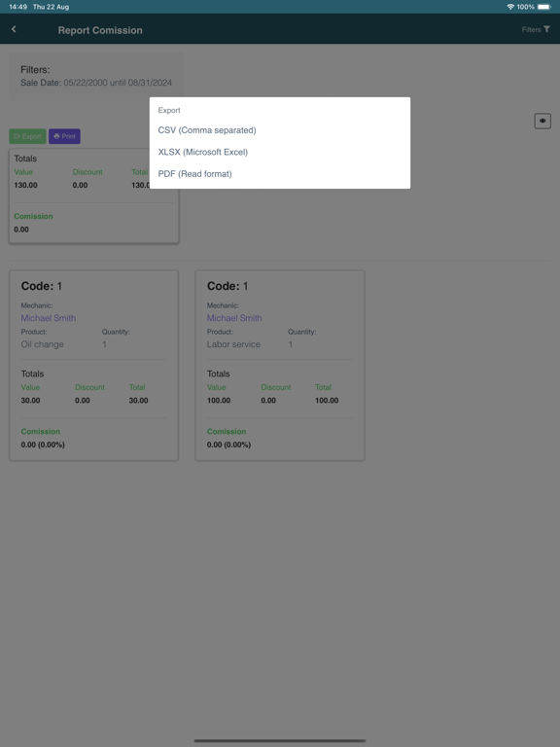Click the 14:49 clock in status bar
The width and height of the screenshot is (560, 747).
click(x=18, y=7)
